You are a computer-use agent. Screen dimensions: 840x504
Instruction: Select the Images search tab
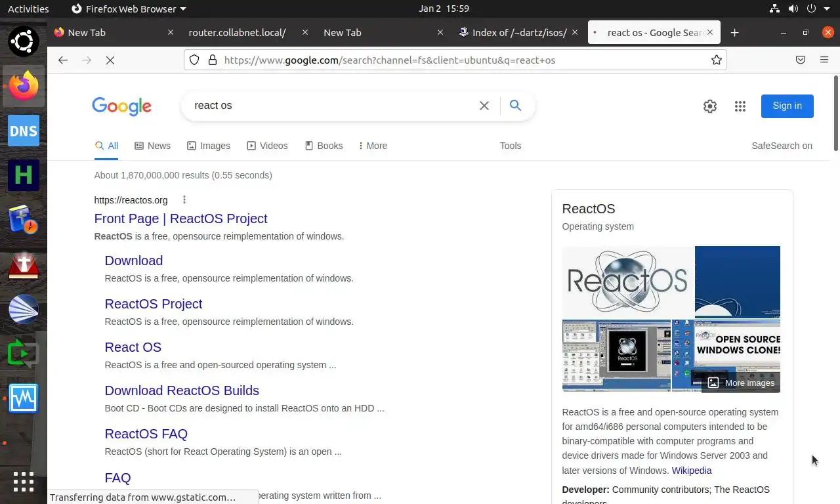tap(209, 146)
